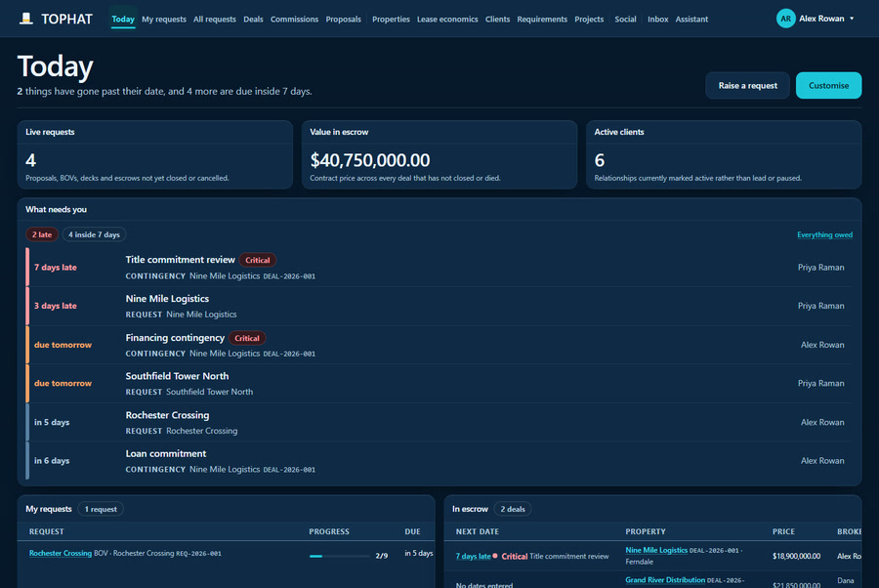Viewport: 879px width, 588px height.
Task: Open the 3 days late Nine Mile Logistics request
Action: [440, 306]
